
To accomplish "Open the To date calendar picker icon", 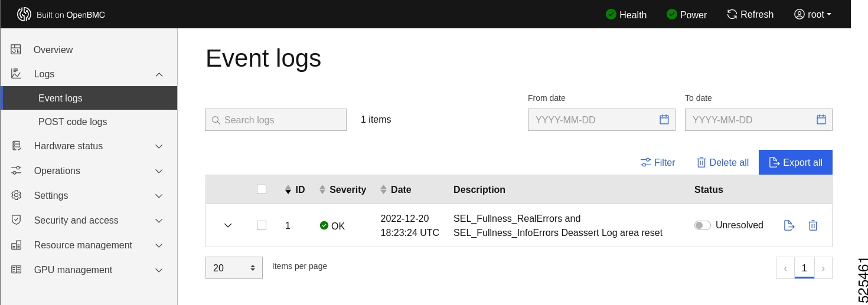I will 821,120.
